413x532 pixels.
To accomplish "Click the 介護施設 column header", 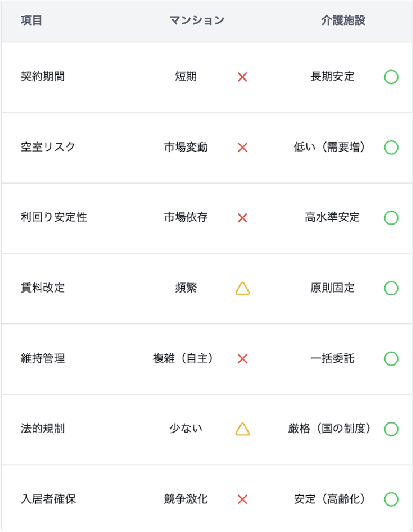I will pyautogui.click(x=343, y=21).
